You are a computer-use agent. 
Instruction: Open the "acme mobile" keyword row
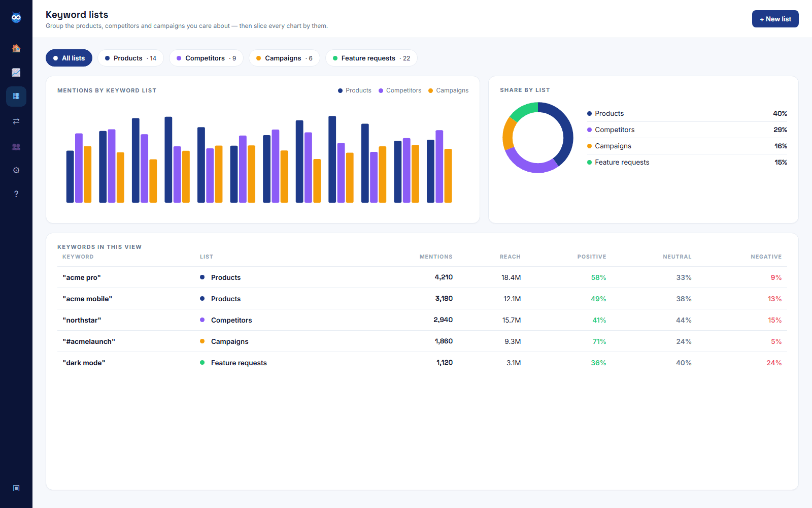(422, 299)
